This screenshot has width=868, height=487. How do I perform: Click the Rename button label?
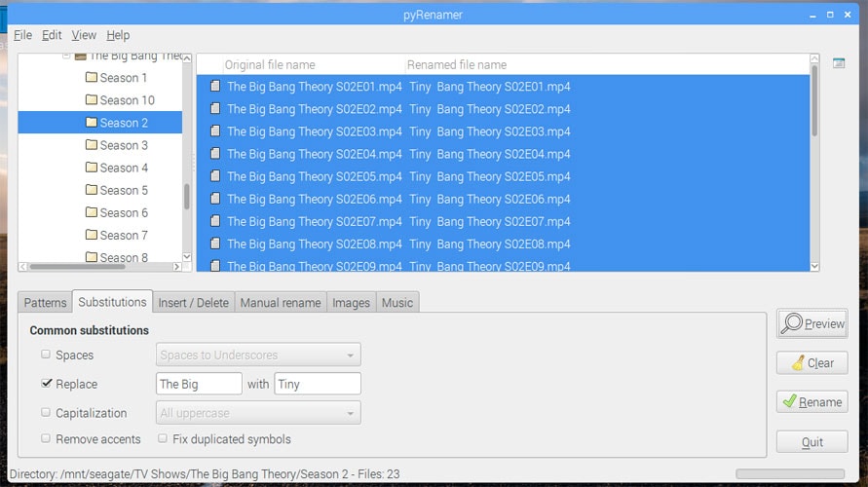click(x=820, y=402)
